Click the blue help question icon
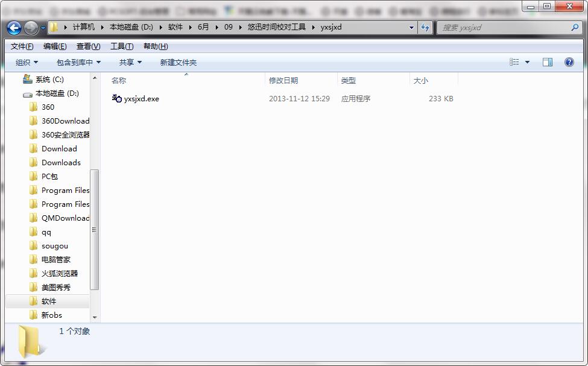Screen dimensions: 588x366 pos(569,62)
